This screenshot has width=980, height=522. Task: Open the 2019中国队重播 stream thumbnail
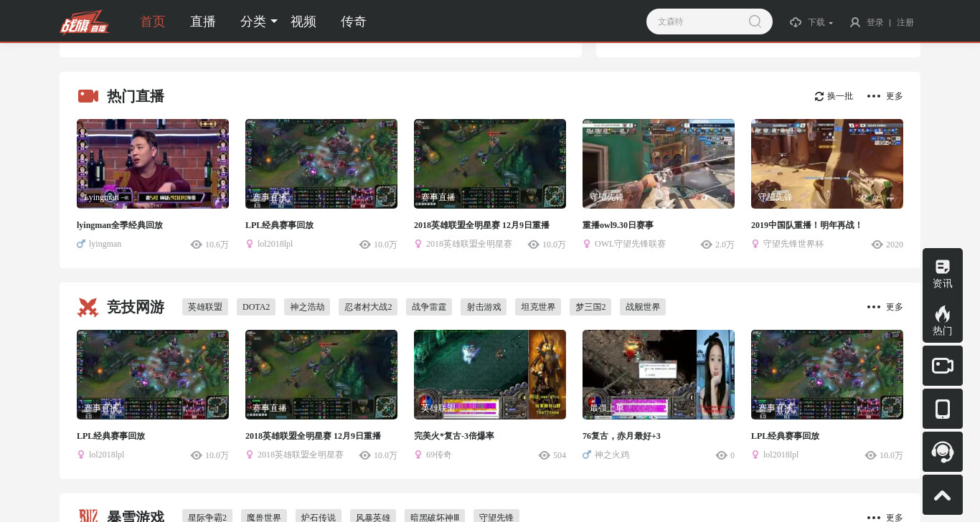pyautogui.click(x=827, y=163)
